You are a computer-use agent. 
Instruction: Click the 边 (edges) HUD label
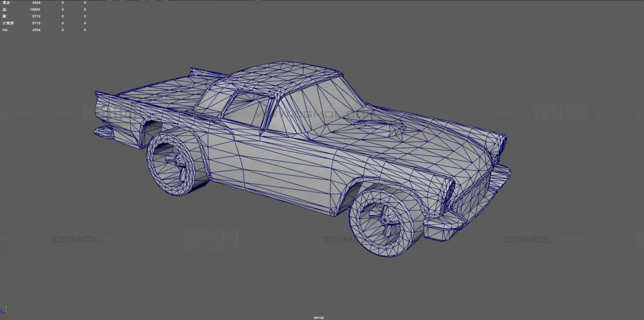point(5,10)
